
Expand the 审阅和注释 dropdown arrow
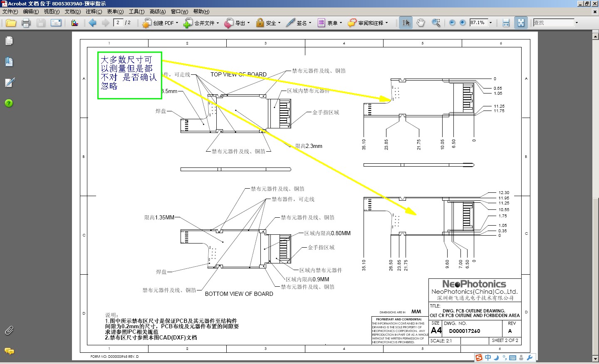386,23
